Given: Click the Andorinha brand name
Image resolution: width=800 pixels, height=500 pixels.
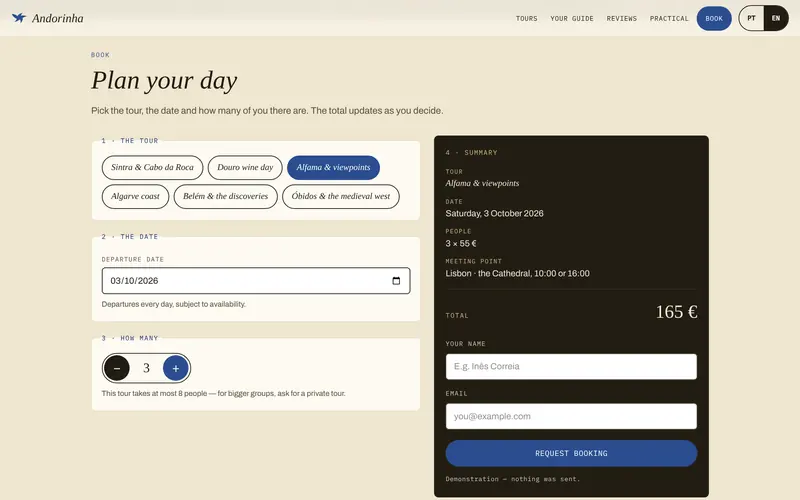Looking at the screenshot, I should coord(58,18).
